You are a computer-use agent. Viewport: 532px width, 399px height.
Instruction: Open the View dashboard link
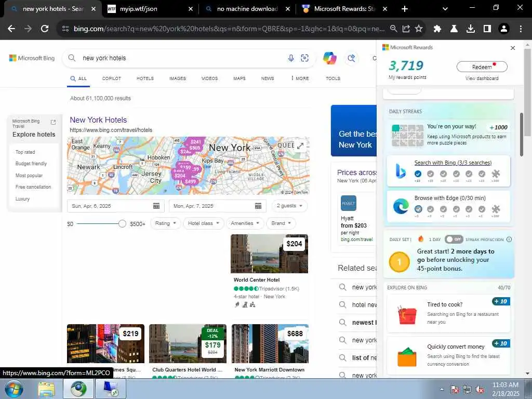(x=482, y=78)
